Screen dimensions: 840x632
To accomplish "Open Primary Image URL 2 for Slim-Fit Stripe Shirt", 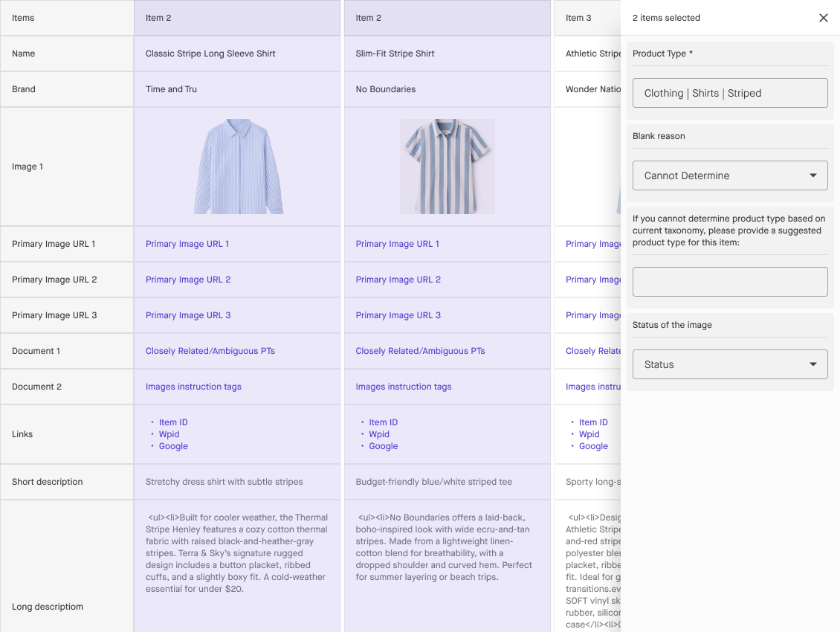I will (x=398, y=280).
